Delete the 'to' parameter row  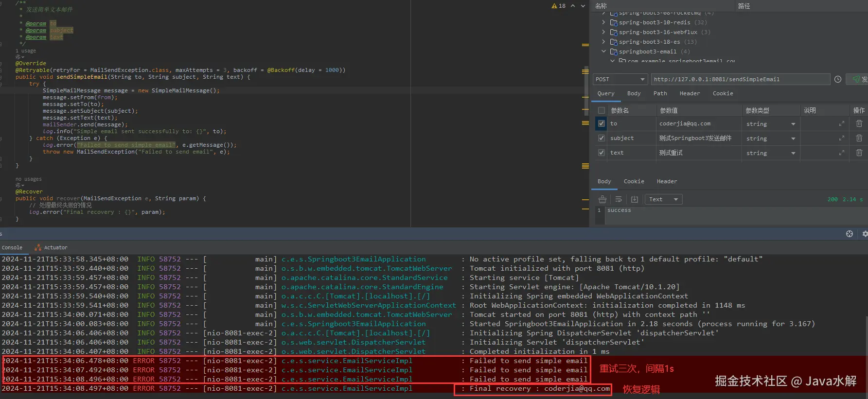tap(859, 124)
